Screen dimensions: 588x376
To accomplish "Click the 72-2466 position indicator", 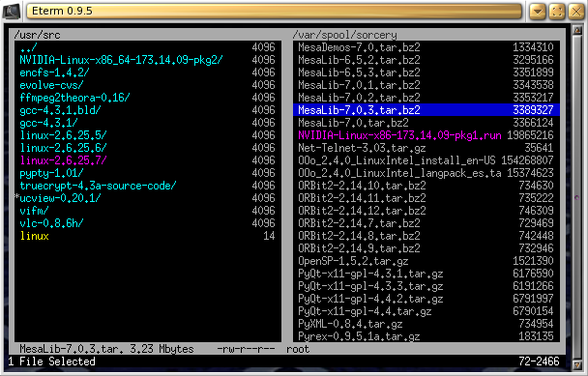I will pyautogui.click(x=539, y=362).
